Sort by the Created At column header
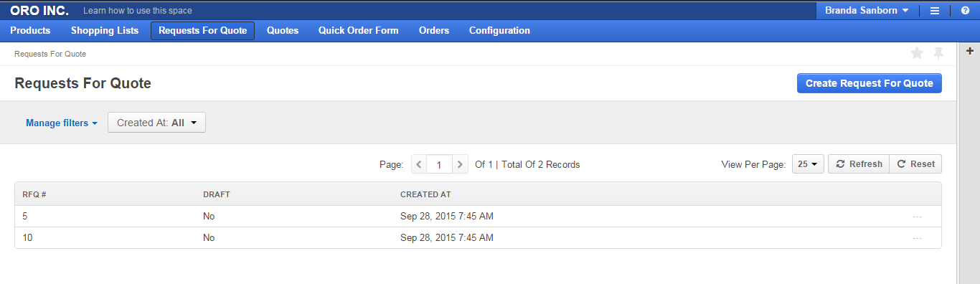980x284 pixels. click(425, 194)
